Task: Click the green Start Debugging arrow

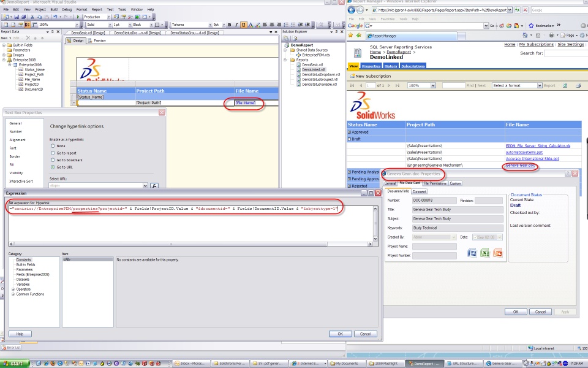Action: pyautogui.click(x=78, y=17)
